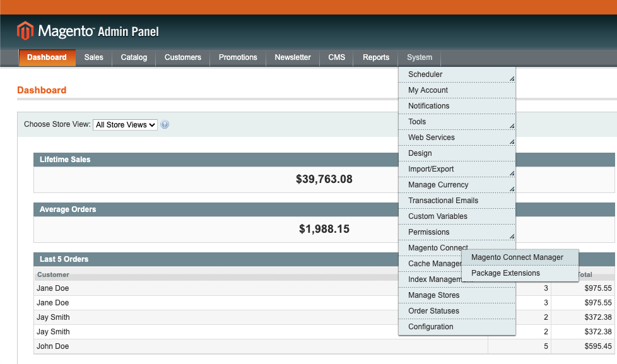The height and width of the screenshot is (364, 617).
Task: Expand the Tools submenu
Action: tap(457, 122)
